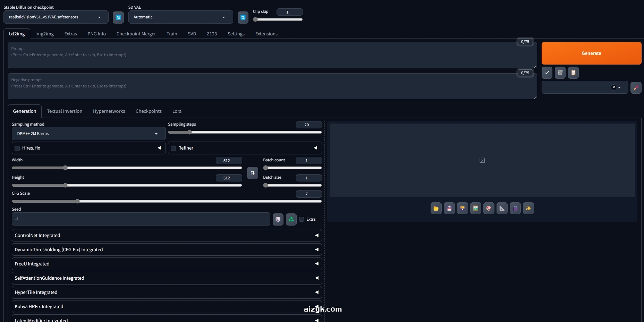Open the Lora tab
Viewport: 644px width, 322px height.
(177, 111)
